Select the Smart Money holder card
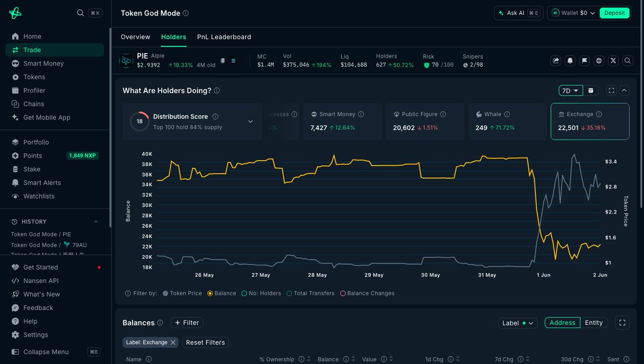Image resolution: width=644 pixels, height=364 pixels. click(x=342, y=121)
